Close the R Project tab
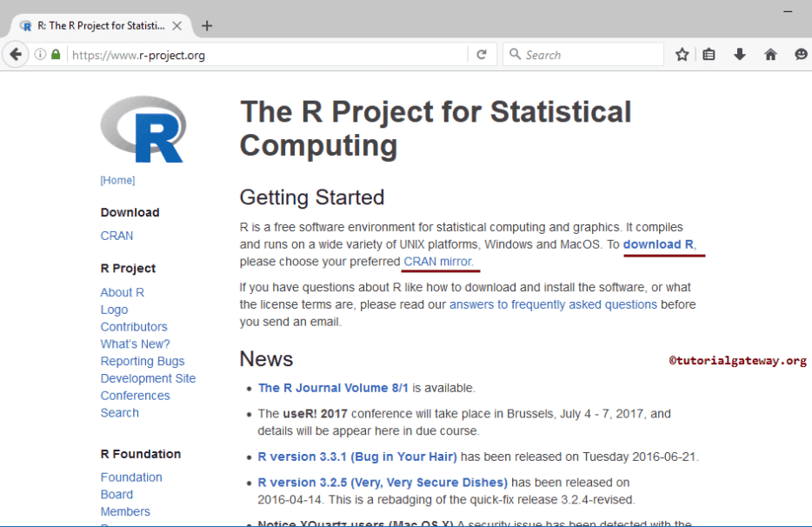This screenshot has height=527, width=812. coord(176,26)
